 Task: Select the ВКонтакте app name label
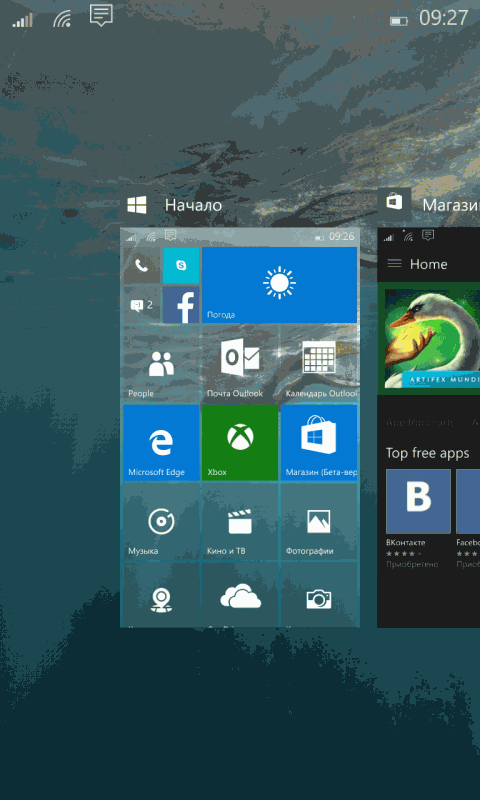pos(406,542)
